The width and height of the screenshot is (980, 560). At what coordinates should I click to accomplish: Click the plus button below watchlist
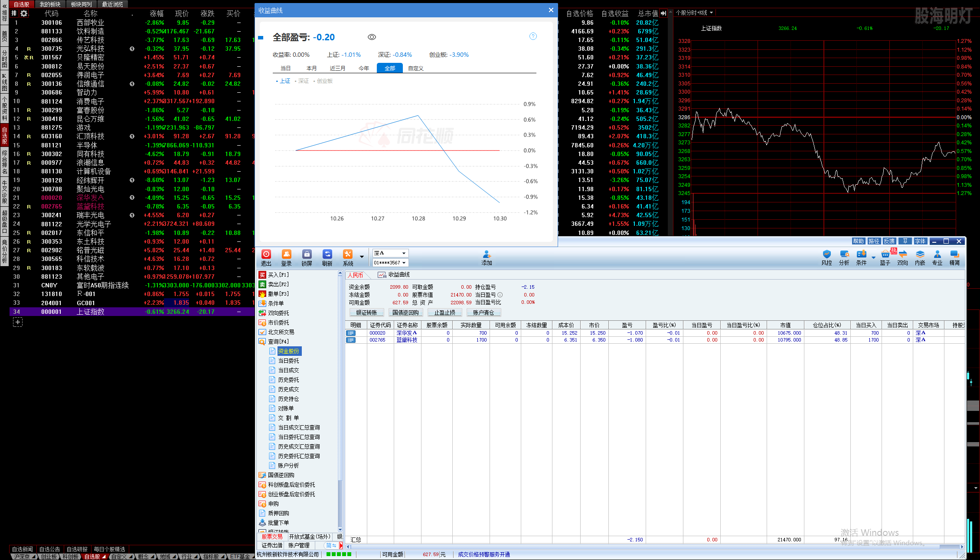pyautogui.click(x=18, y=322)
